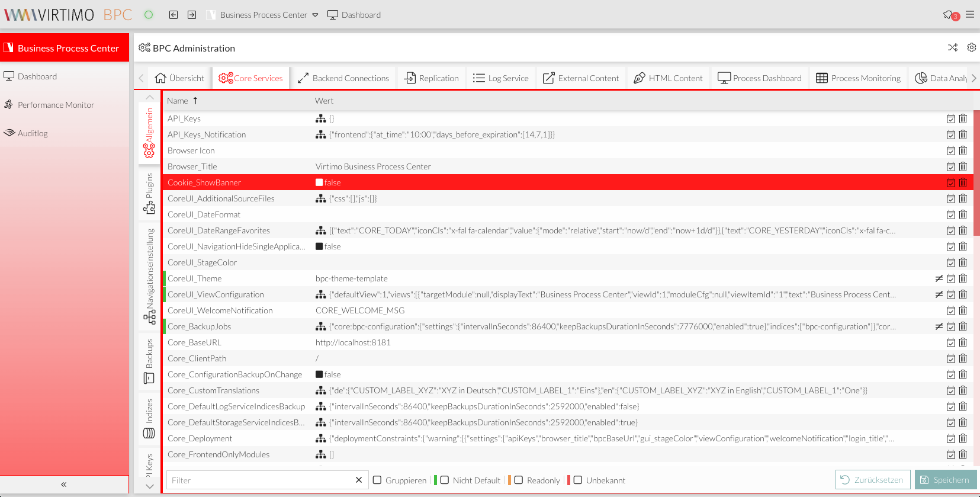Open the hamburger menu icon
Viewport: 980px width, 497px height.
pyautogui.click(x=970, y=14)
